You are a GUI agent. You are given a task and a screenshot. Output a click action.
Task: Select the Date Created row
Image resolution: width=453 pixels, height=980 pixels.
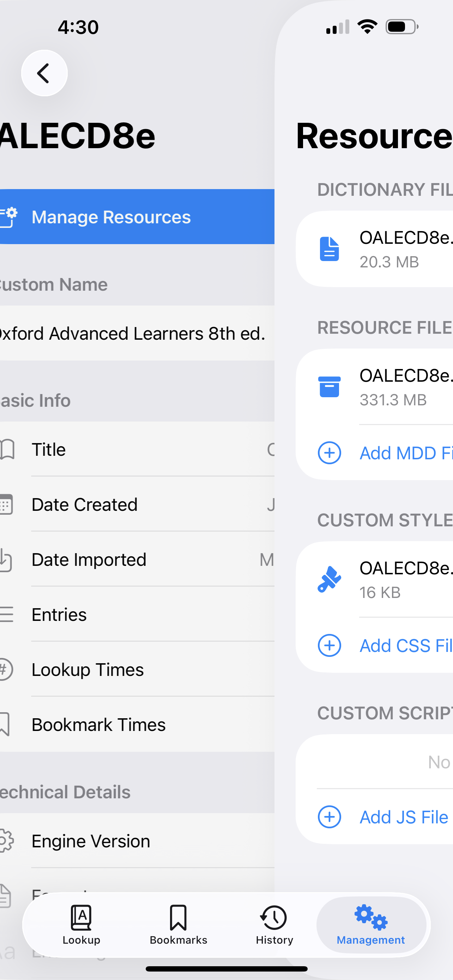coord(137,504)
